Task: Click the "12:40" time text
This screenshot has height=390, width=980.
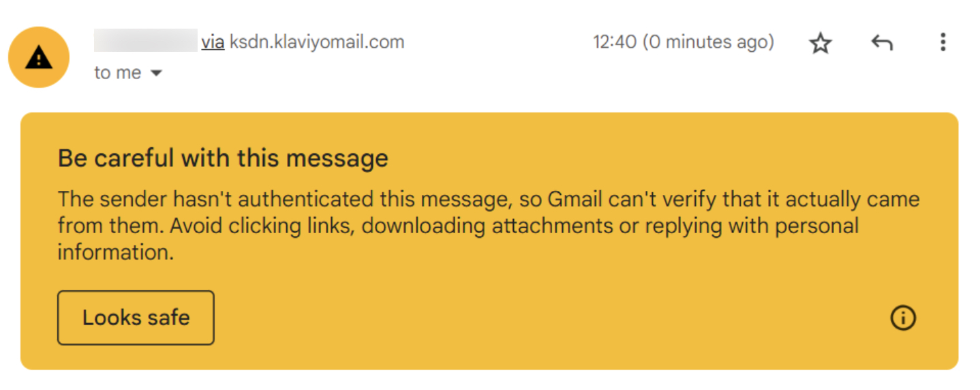Action: (614, 42)
